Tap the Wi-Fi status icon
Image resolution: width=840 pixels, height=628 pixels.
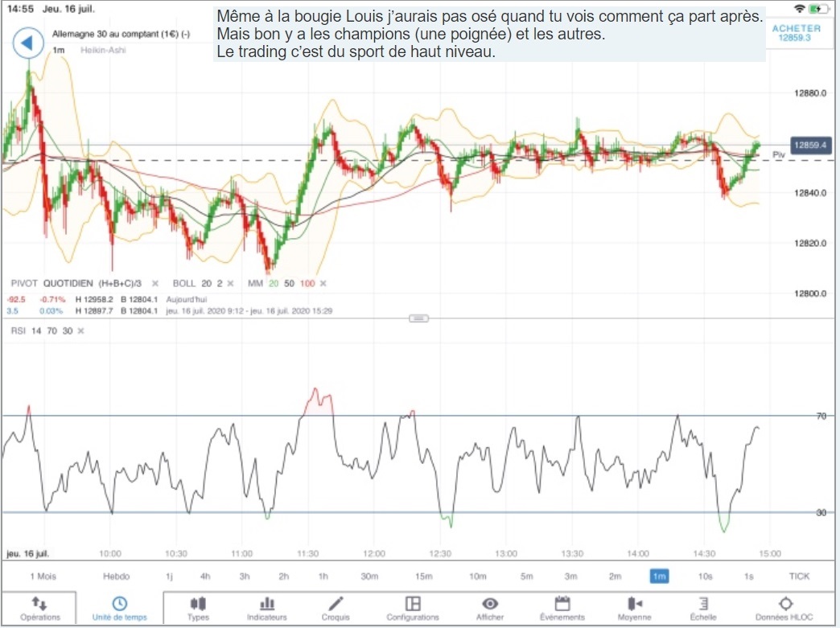799,9
